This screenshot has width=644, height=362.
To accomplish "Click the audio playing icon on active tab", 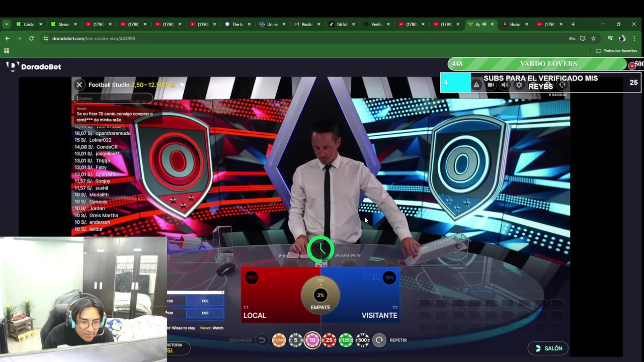I will [484, 24].
